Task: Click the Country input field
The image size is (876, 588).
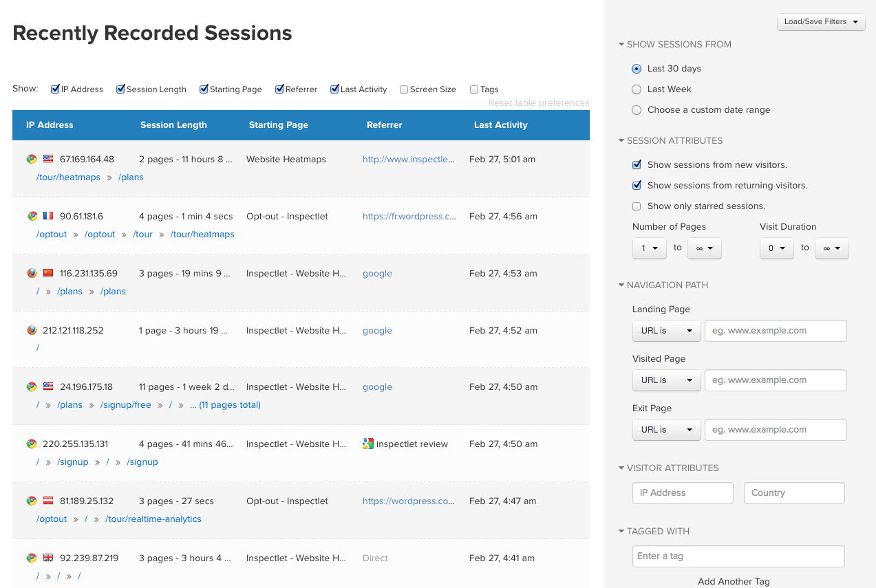Action: (x=793, y=493)
